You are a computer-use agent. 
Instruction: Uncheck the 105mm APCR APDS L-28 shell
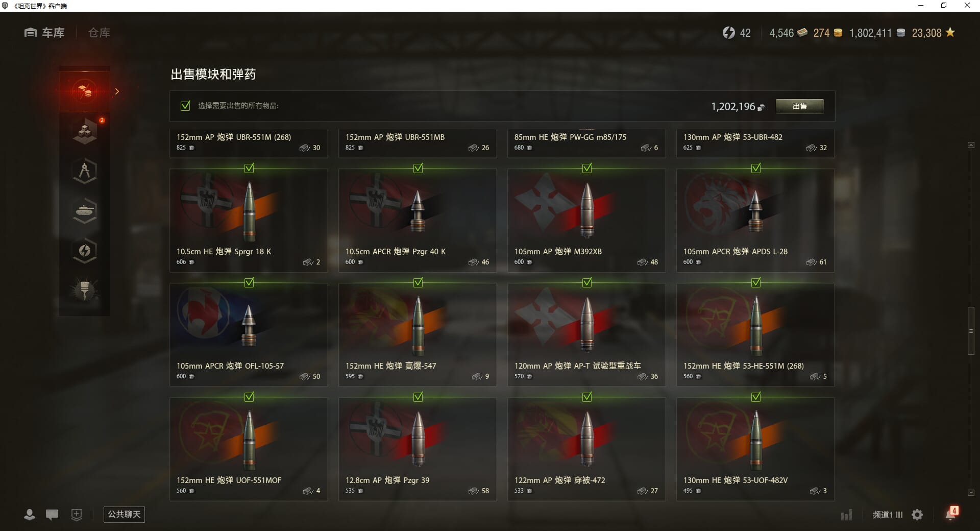(x=756, y=168)
